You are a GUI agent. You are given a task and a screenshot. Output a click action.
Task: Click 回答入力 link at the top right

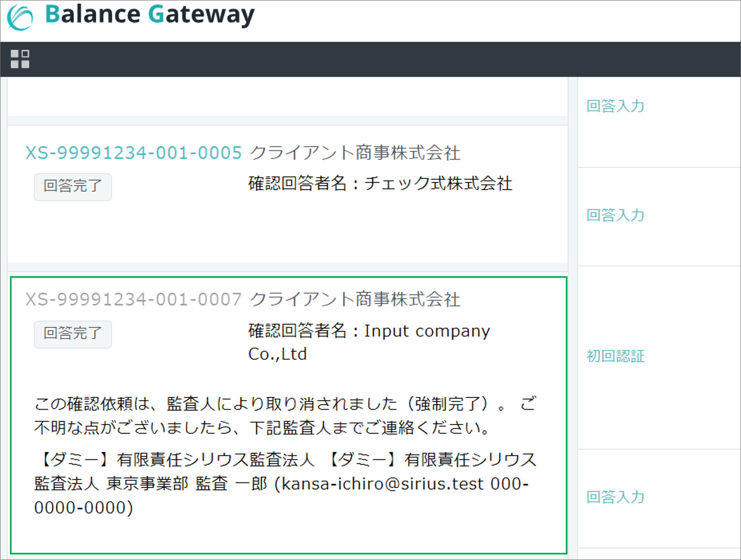[615, 106]
